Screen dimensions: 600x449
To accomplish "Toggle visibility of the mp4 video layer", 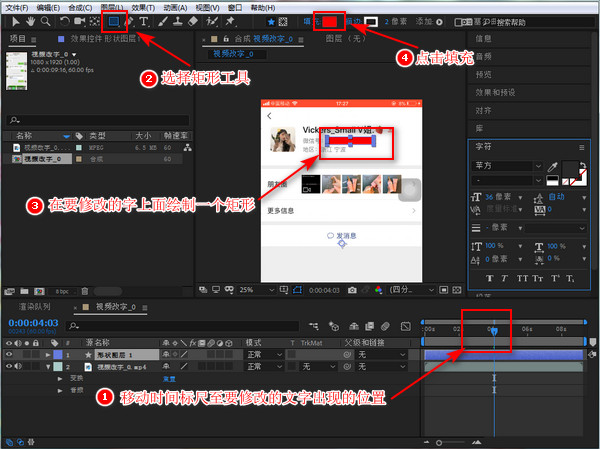I will coord(9,367).
